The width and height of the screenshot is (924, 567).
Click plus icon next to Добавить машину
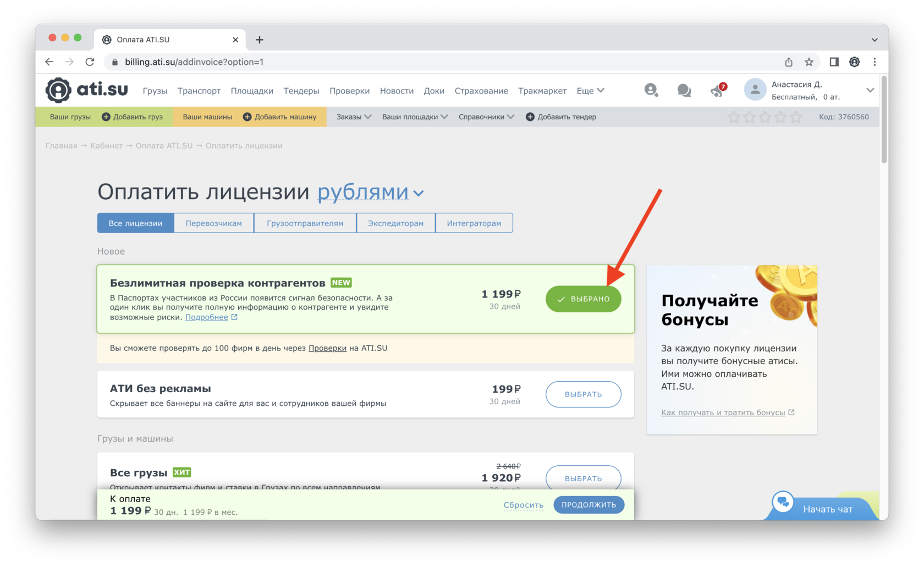248,117
